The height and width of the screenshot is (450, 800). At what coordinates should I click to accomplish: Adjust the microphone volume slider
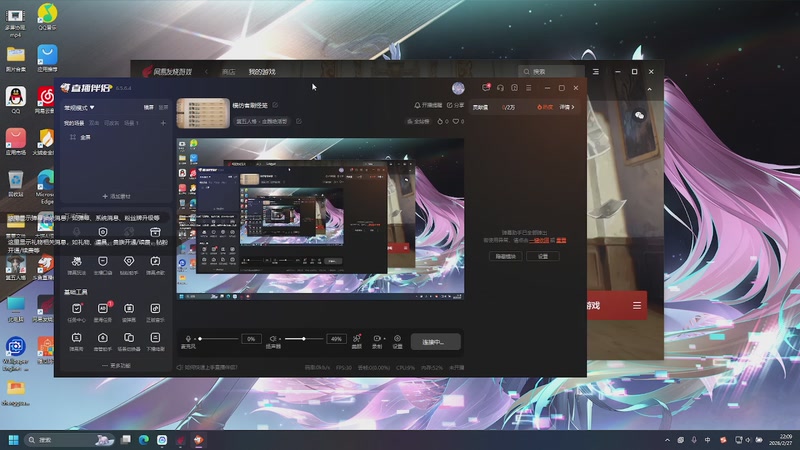click(x=219, y=339)
